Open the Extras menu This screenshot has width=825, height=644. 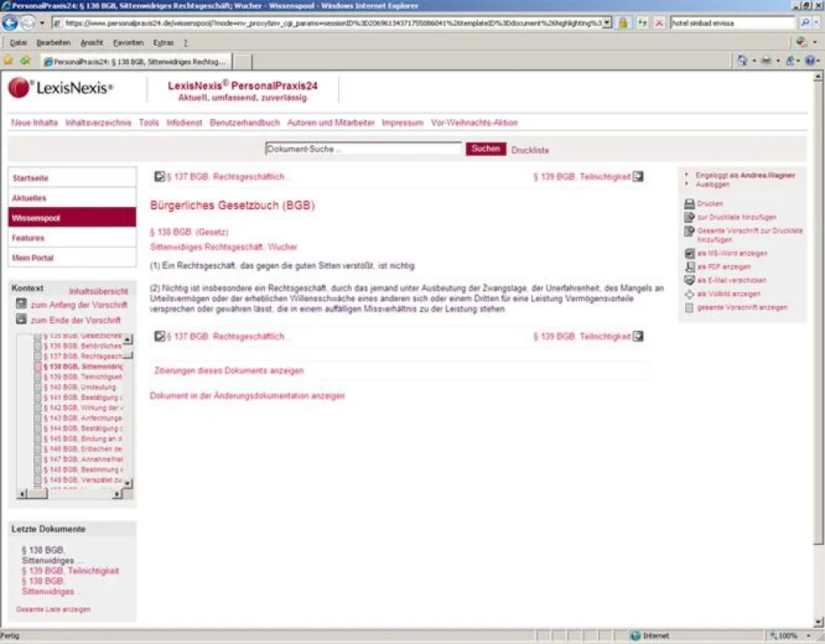click(x=163, y=43)
